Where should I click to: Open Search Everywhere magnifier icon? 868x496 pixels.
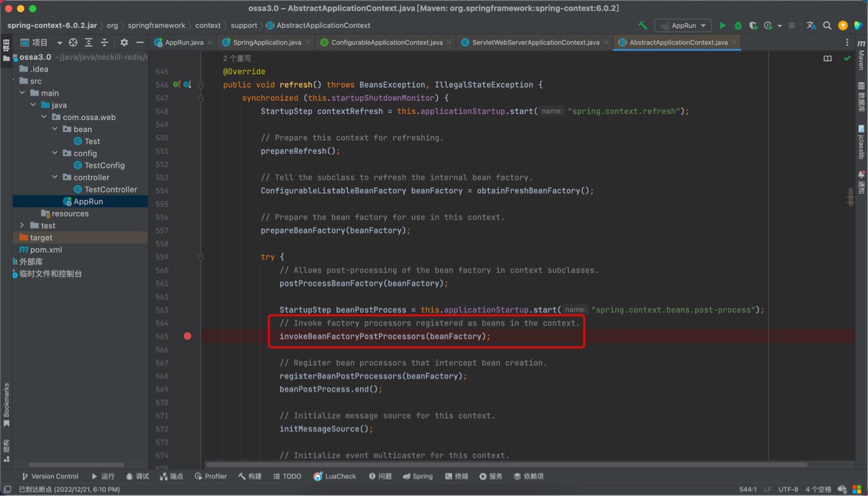click(827, 26)
